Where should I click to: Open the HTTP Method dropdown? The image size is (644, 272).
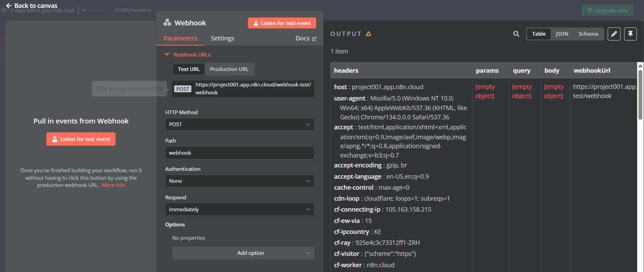point(239,124)
